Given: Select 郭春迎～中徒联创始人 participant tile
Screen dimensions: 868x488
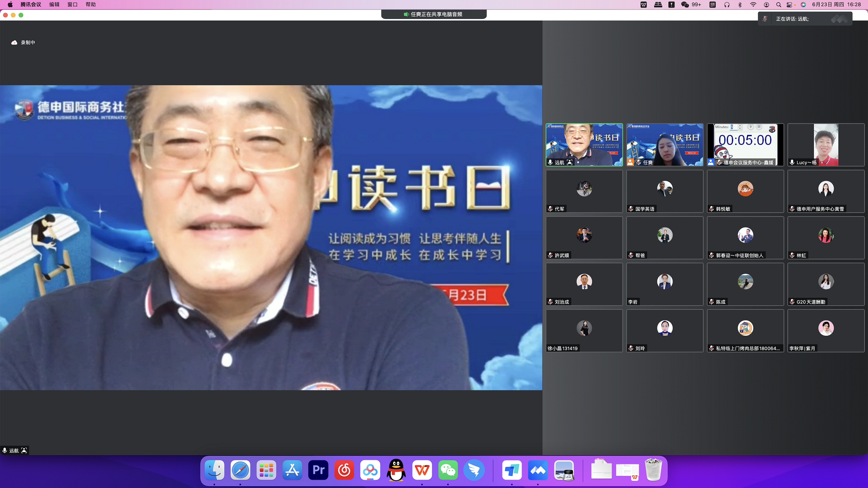Looking at the screenshot, I should (x=745, y=238).
